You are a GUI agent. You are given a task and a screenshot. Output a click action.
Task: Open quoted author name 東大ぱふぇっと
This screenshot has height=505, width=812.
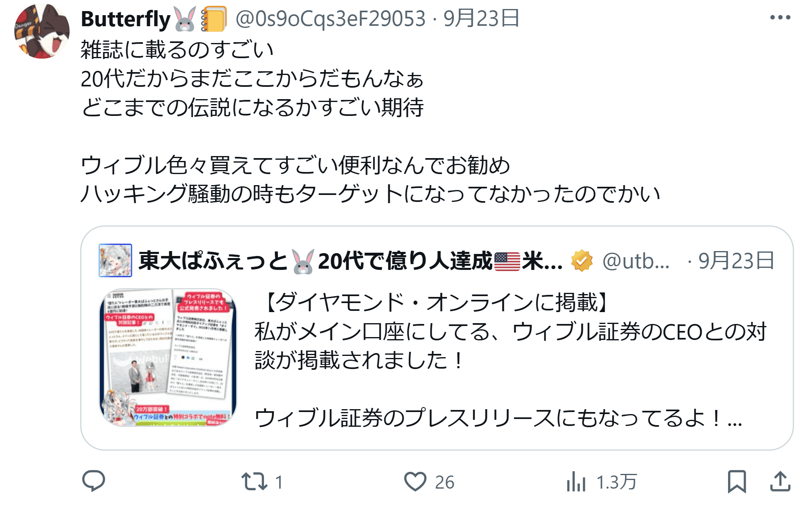213,261
